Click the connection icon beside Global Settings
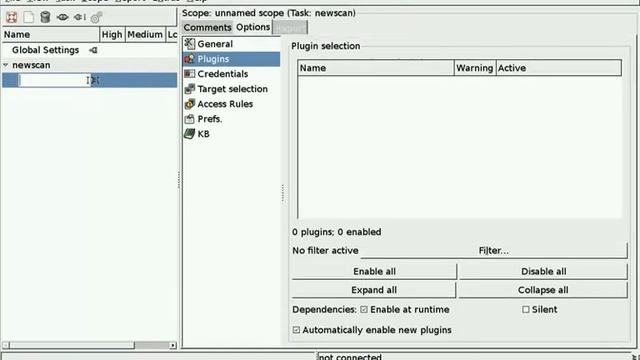The image size is (640, 360). tap(93, 50)
